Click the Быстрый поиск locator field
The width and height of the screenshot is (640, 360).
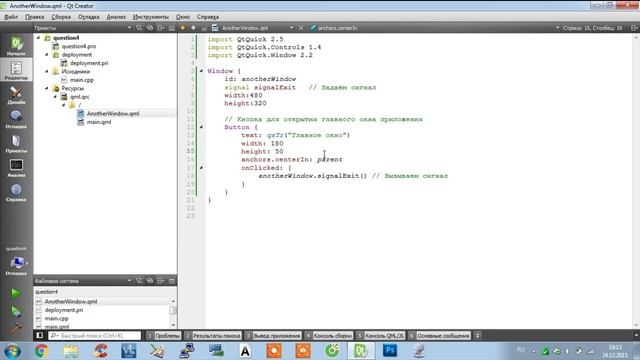[95, 336]
